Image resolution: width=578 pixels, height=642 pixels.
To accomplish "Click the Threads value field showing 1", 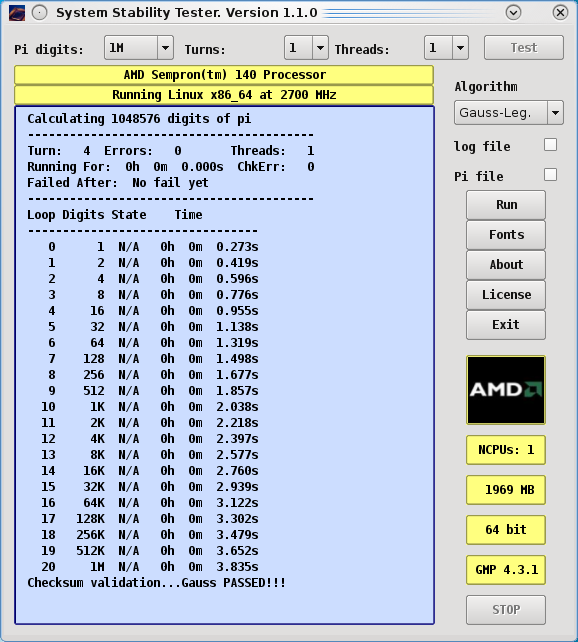I will point(438,48).
